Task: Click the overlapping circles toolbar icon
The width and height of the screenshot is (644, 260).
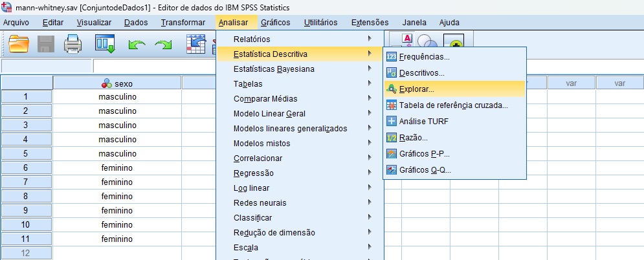Action: (x=427, y=41)
